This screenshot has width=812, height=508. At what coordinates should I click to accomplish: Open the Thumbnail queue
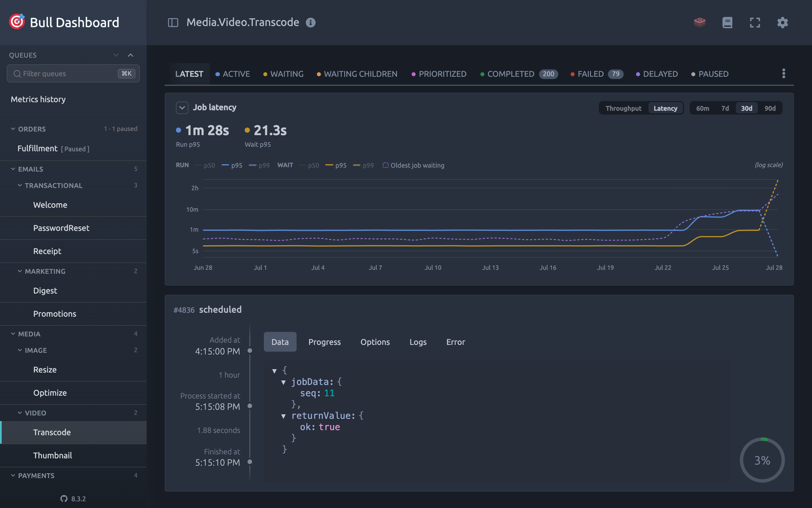click(x=73, y=456)
